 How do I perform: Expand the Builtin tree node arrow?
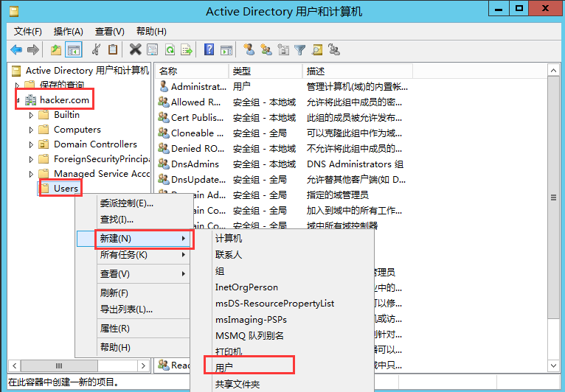pyautogui.click(x=31, y=115)
